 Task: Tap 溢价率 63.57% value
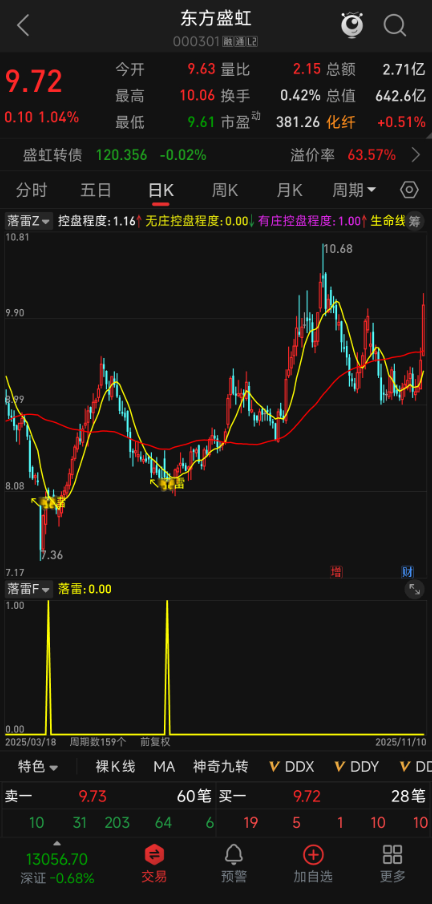pos(371,155)
